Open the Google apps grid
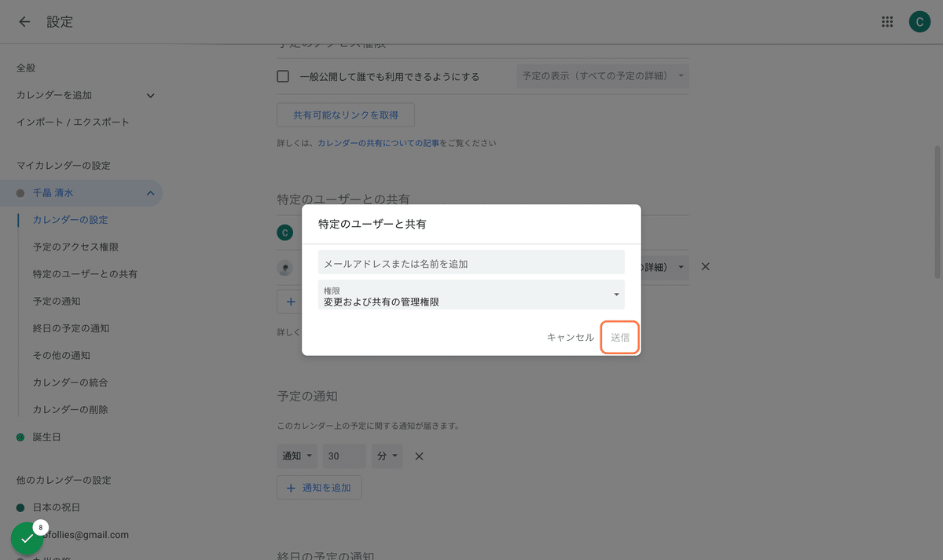943x560 pixels. coord(887,22)
